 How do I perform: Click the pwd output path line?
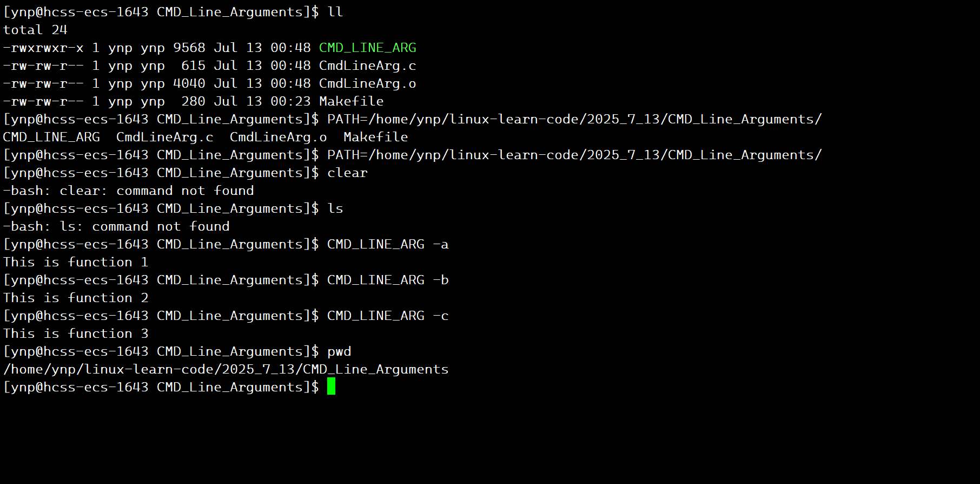point(226,369)
